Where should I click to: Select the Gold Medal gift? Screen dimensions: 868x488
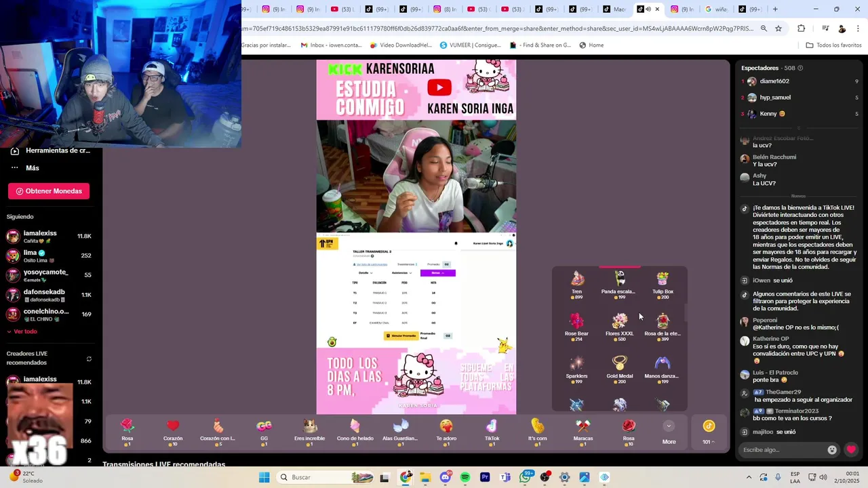(x=619, y=370)
